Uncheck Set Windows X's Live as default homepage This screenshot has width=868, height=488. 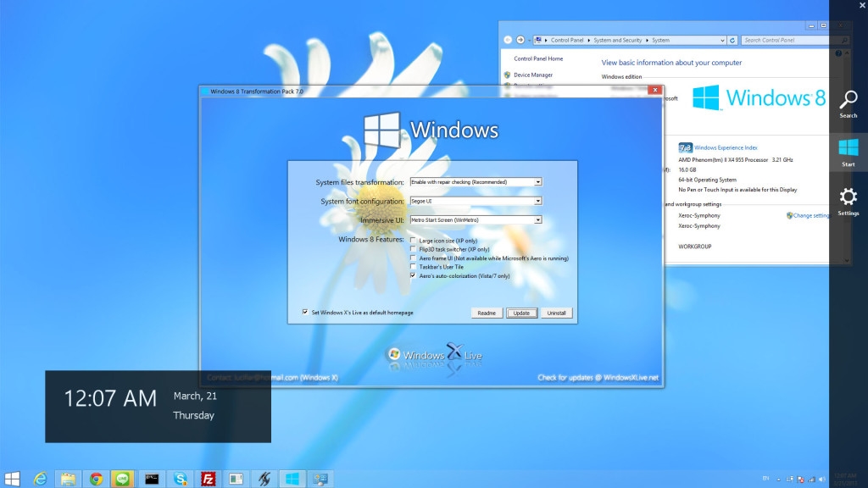coord(305,312)
